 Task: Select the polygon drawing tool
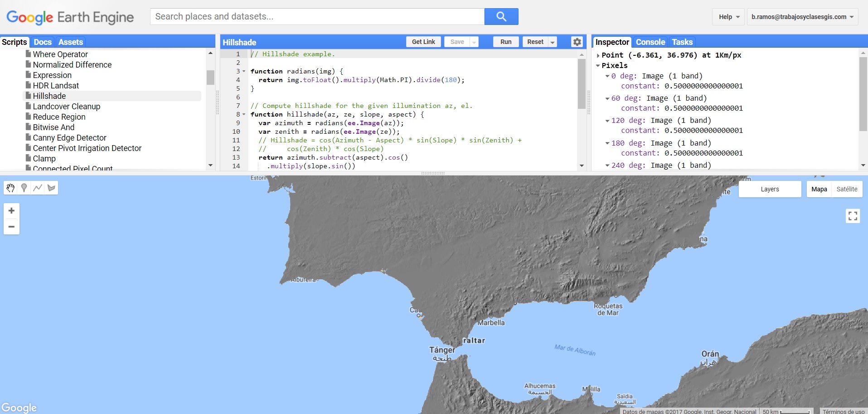51,188
